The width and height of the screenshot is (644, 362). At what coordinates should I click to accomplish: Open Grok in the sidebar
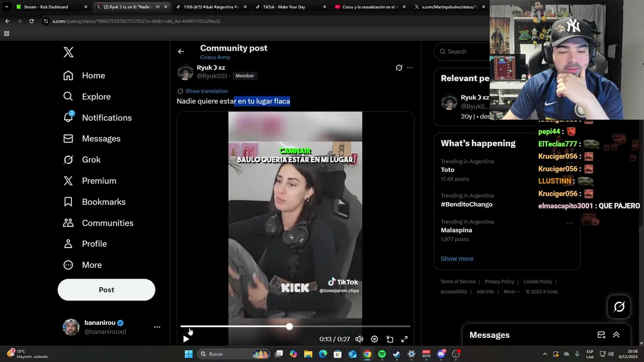[82, 159]
